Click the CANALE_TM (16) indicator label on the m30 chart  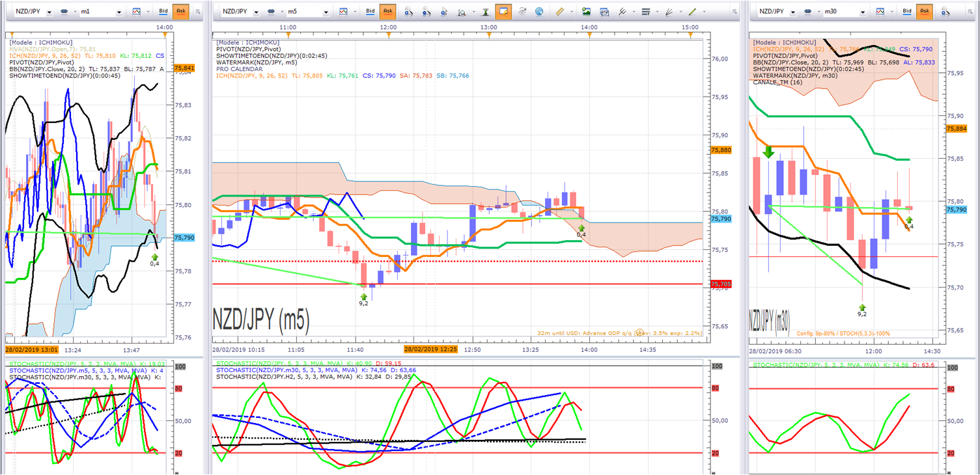click(778, 83)
